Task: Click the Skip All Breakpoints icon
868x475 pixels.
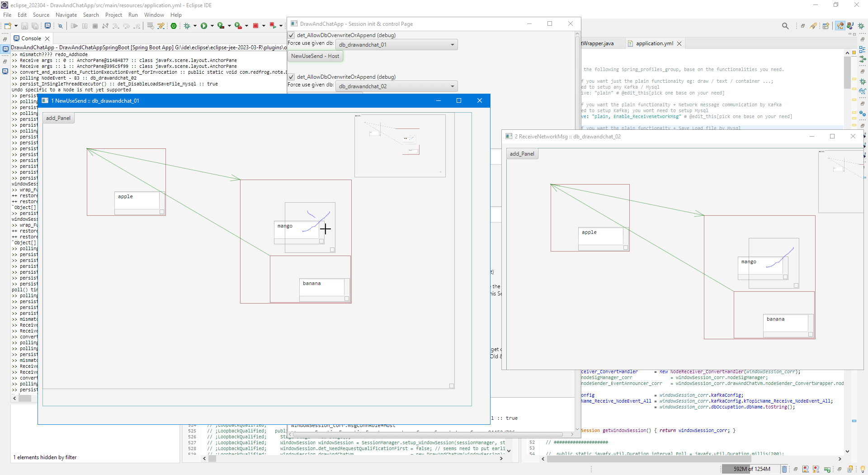Action: tap(60, 26)
